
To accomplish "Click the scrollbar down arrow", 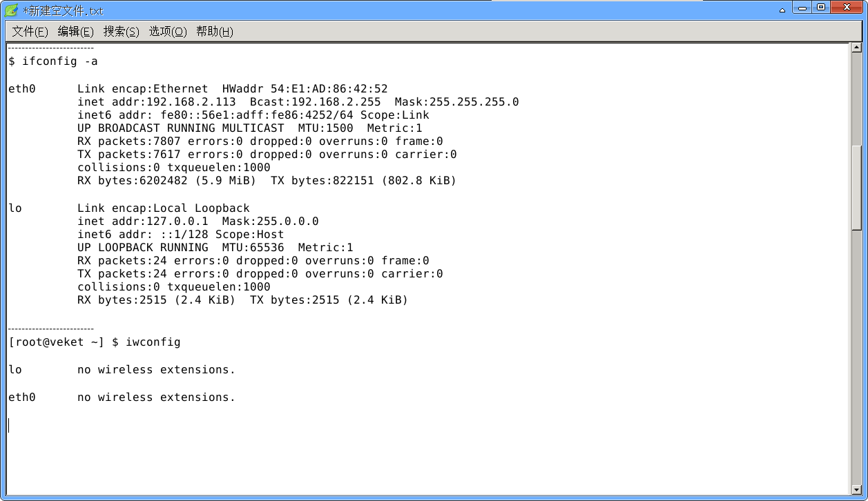I will [857, 489].
